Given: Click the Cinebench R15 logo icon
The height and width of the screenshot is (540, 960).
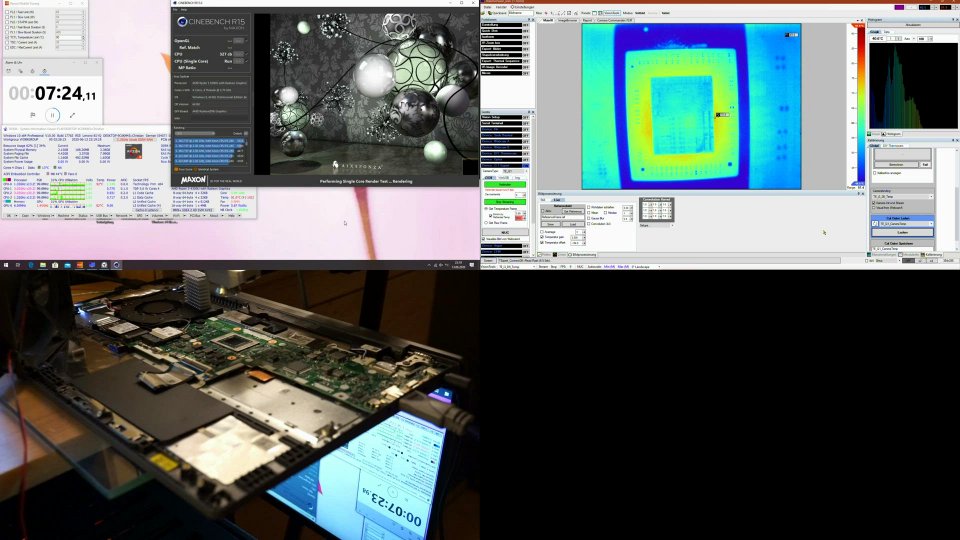Looking at the screenshot, I should click(182, 22).
